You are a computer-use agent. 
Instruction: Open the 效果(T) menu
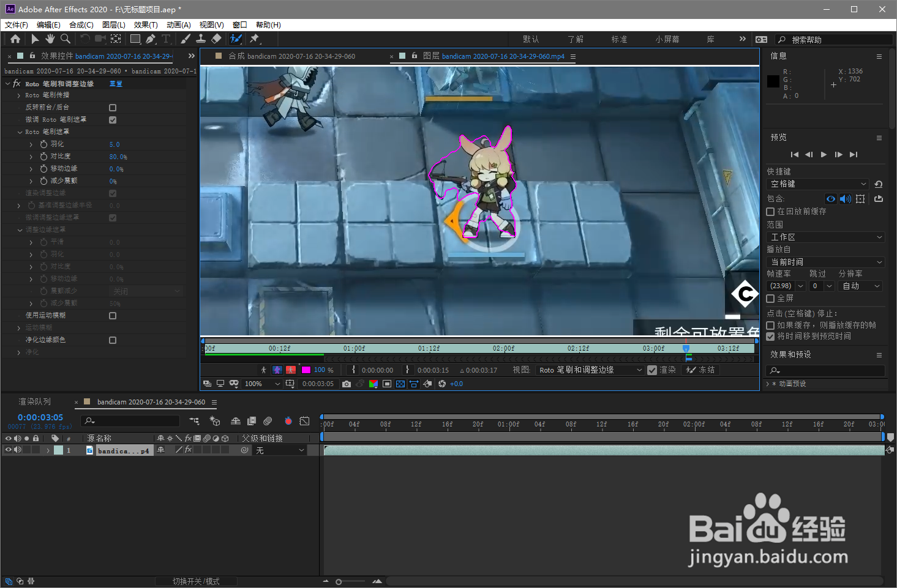146,25
